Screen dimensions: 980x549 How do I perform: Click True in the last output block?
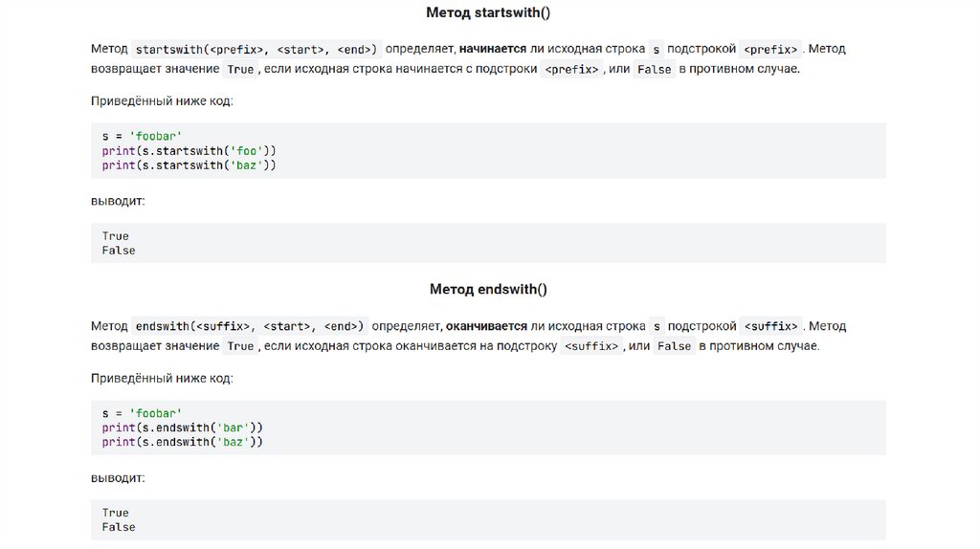click(115, 513)
